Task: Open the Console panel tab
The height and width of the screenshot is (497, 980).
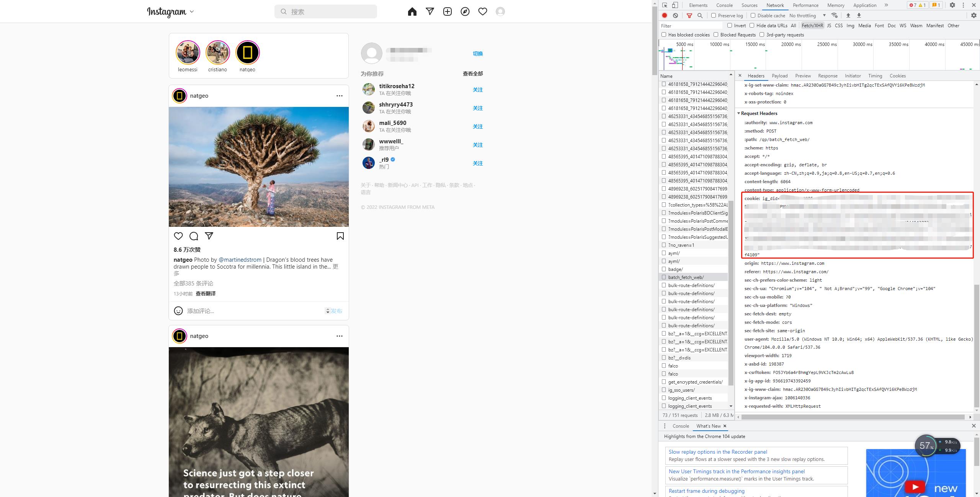Action: 724,5
